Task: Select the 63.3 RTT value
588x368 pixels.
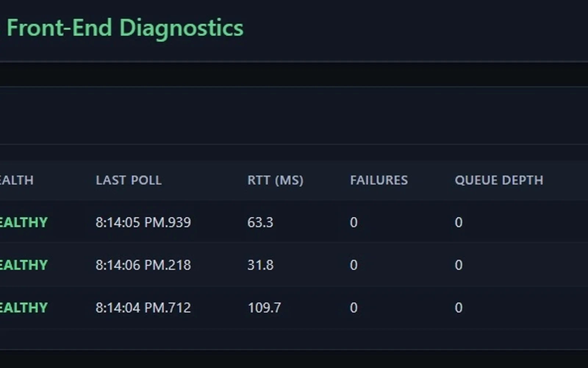Action: (x=260, y=222)
